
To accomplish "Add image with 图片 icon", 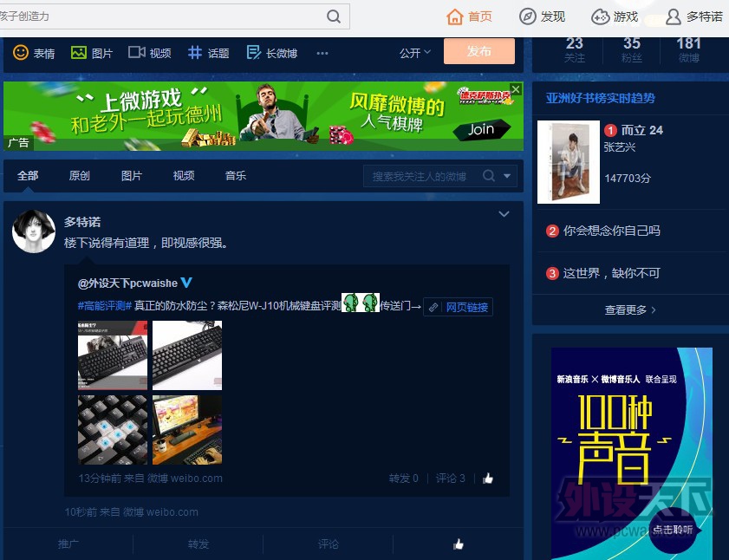I will pos(79,52).
